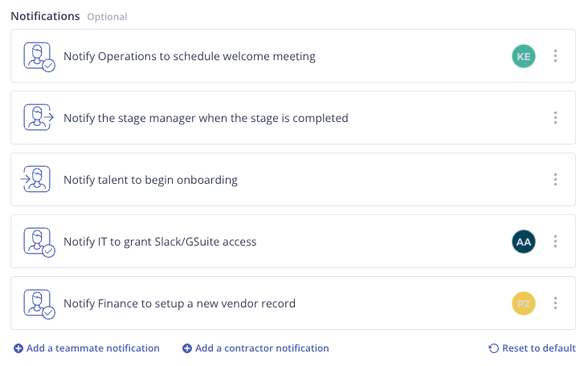Click the talent onboarding notification icon
The height and width of the screenshot is (366, 588).
click(35, 179)
